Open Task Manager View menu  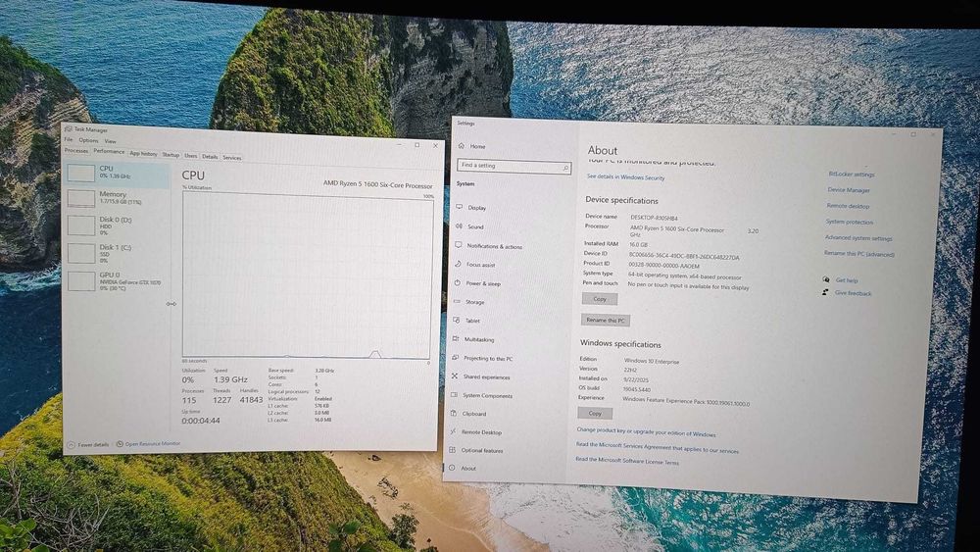(110, 141)
